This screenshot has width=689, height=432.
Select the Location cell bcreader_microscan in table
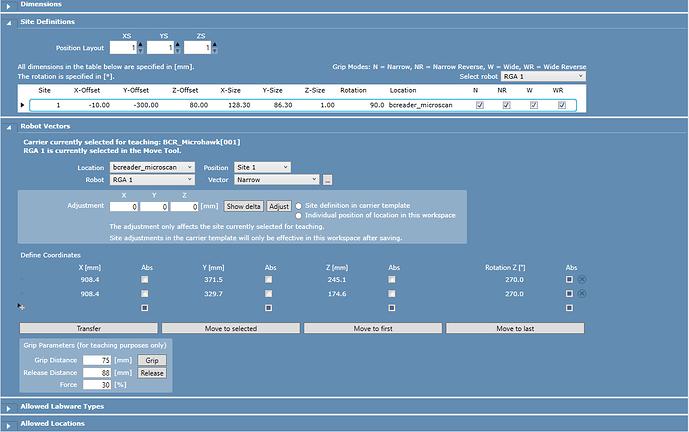click(x=421, y=105)
